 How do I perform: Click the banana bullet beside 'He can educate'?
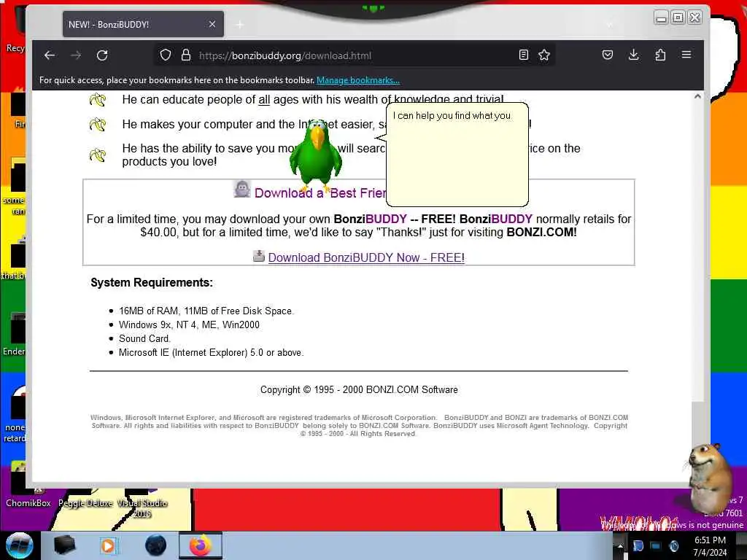(x=98, y=100)
